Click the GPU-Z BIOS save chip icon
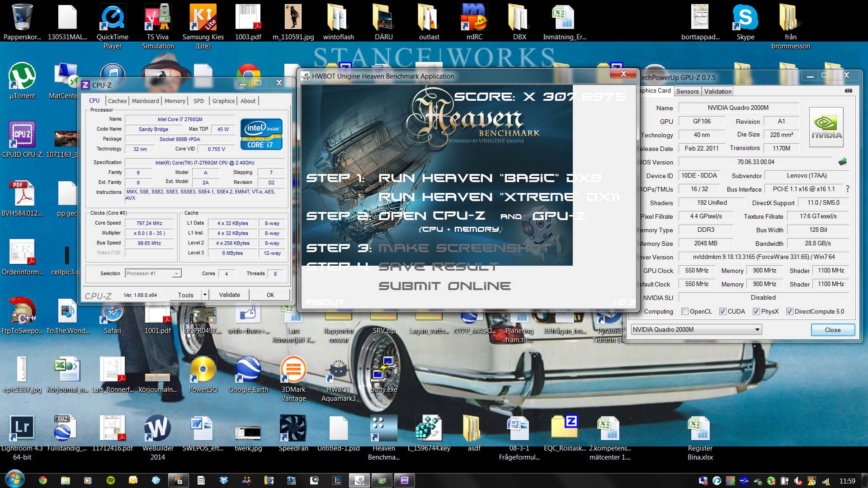The width and height of the screenshot is (868, 488). 843,162
